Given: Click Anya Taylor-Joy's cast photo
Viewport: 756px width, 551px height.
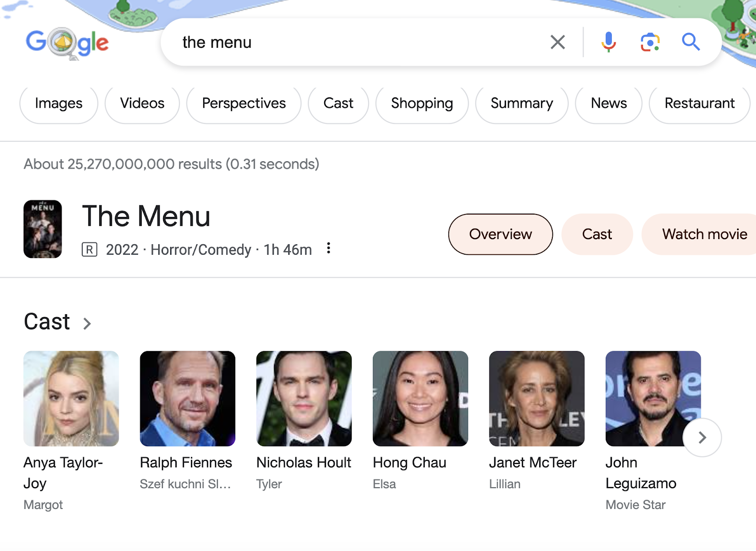Looking at the screenshot, I should point(71,398).
